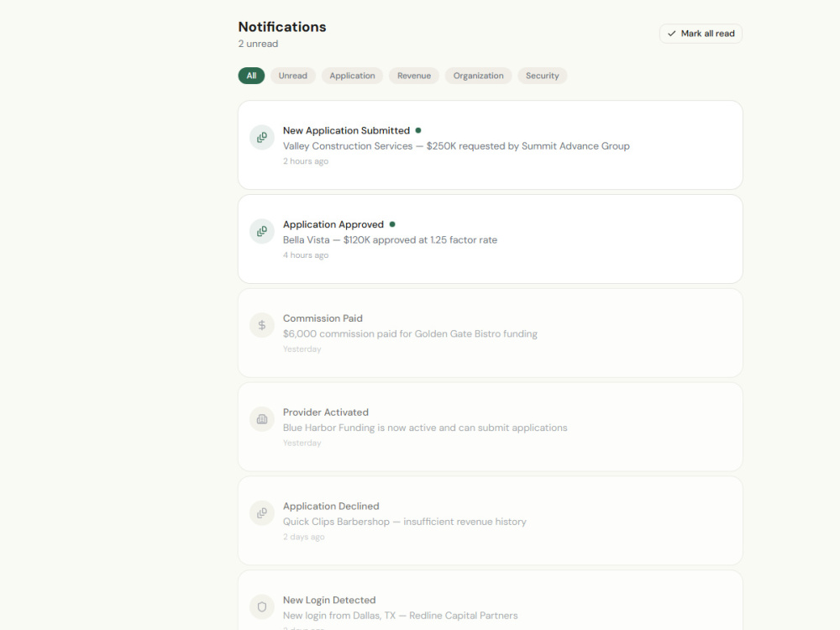This screenshot has width=840, height=630.
Task: Click the Commission Paid title
Action: point(323,318)
